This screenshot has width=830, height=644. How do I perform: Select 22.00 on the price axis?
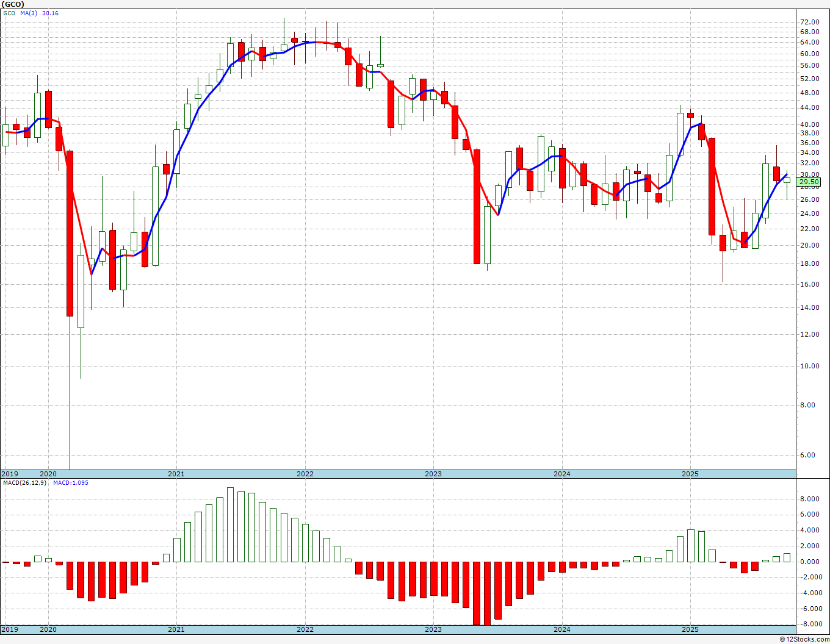(810, 229)
